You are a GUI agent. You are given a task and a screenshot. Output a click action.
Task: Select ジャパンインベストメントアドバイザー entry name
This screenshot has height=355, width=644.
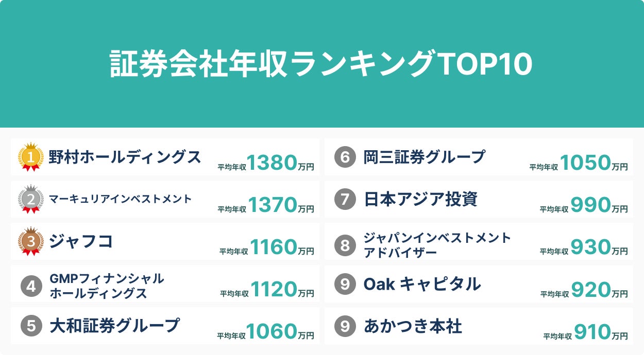pyautogui.click(x=437, y=245)
